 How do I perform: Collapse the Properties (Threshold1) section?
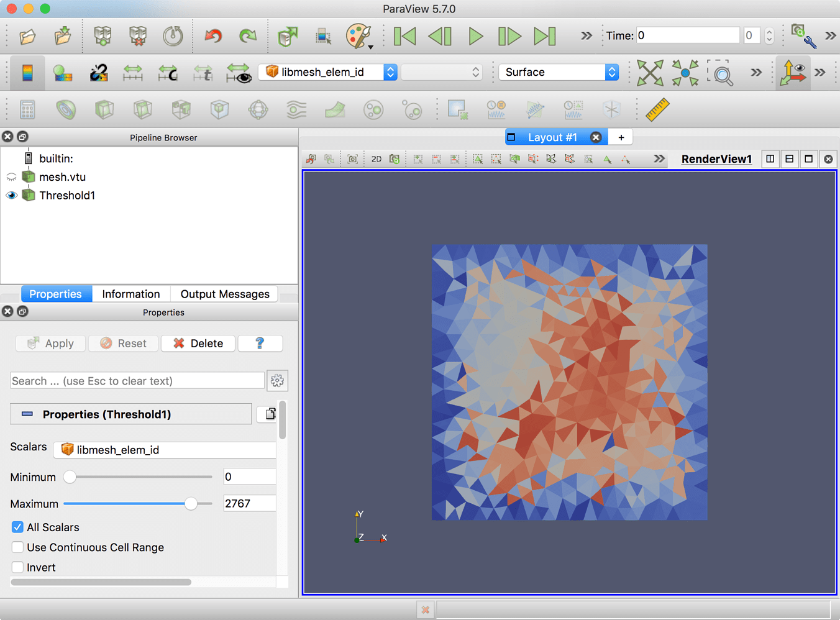coord(130,414)
